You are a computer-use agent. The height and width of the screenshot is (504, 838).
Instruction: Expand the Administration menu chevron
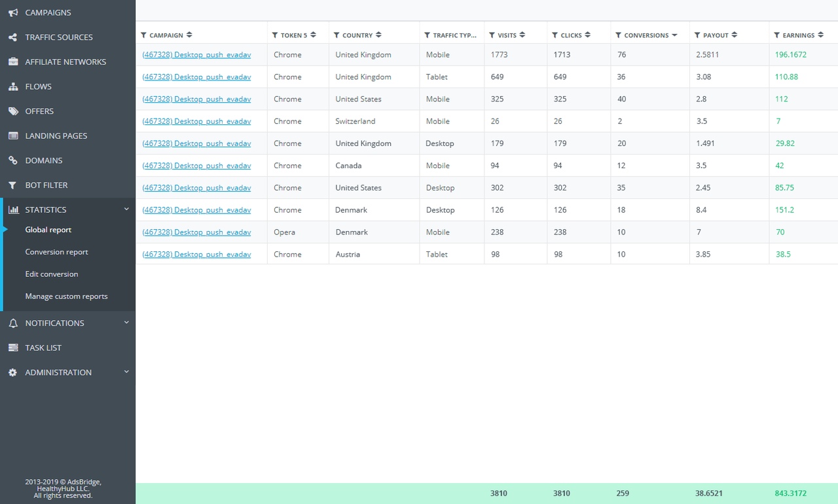point(126,372)
